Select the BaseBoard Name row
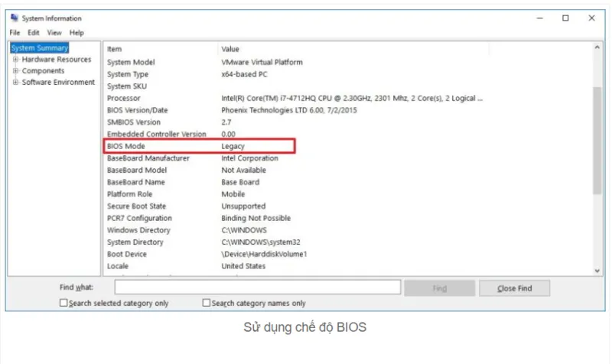Viewport: 612px width, 364px height. click(295, 182)
